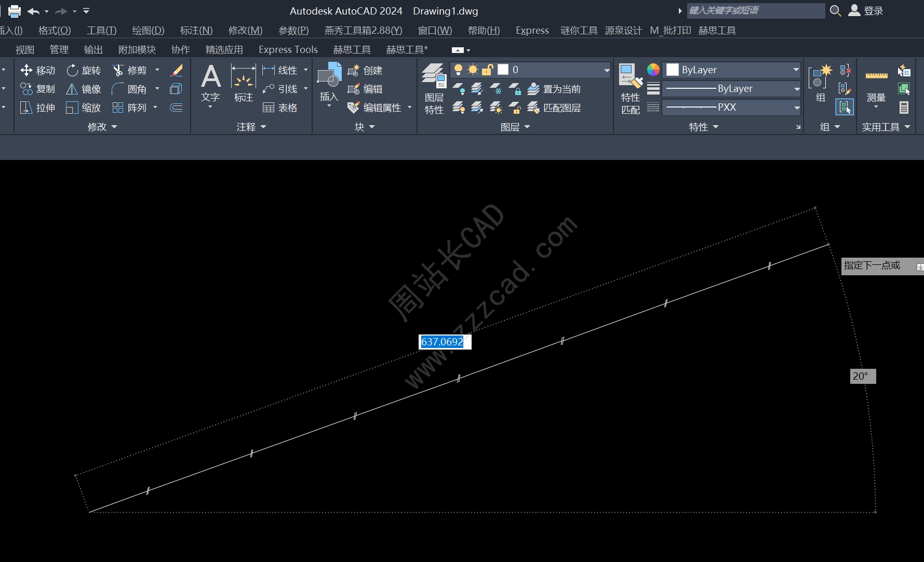Viewport: 924px width, 562px height.
Task: Select the 移动 (Move) tool
Action: [x=37, y=70]
